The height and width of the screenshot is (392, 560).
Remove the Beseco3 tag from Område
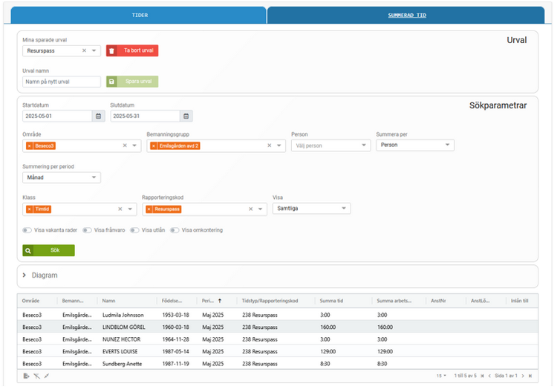(x=29, y=146)
